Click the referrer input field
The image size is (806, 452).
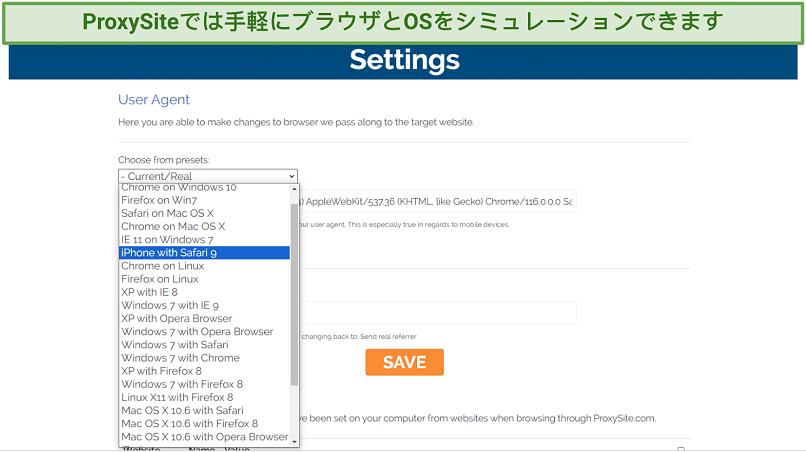coord(437,313)
